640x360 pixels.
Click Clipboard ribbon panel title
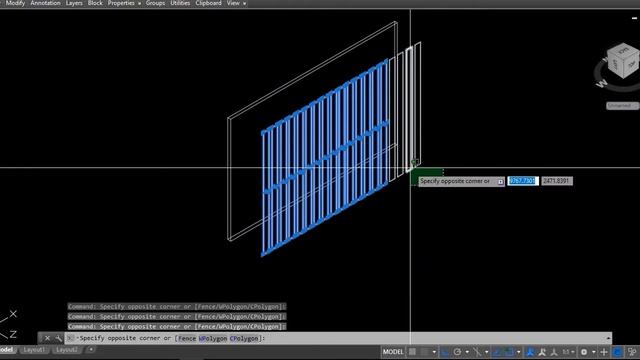208,3
